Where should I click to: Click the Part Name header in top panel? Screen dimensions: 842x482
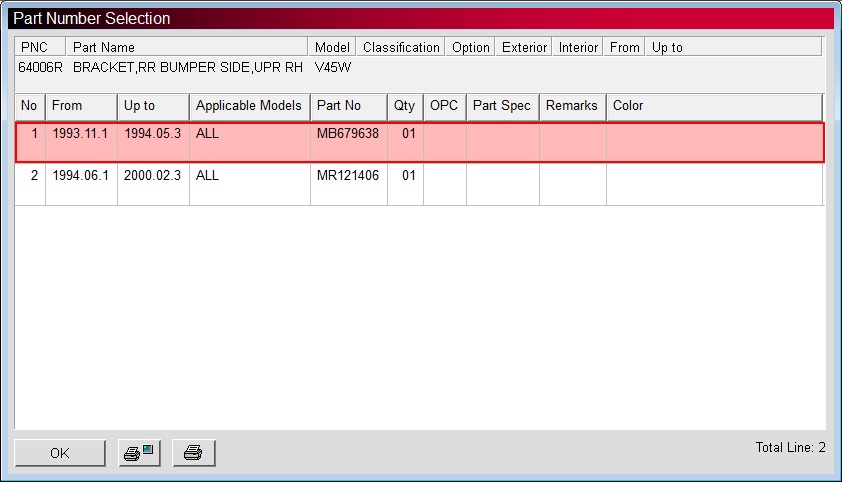(x=186, y=47)
